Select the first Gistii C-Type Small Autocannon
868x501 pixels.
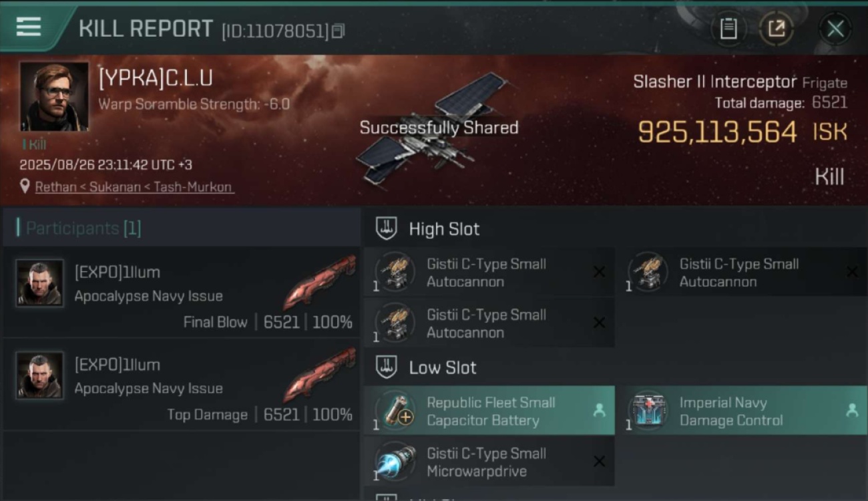(489, 273)
